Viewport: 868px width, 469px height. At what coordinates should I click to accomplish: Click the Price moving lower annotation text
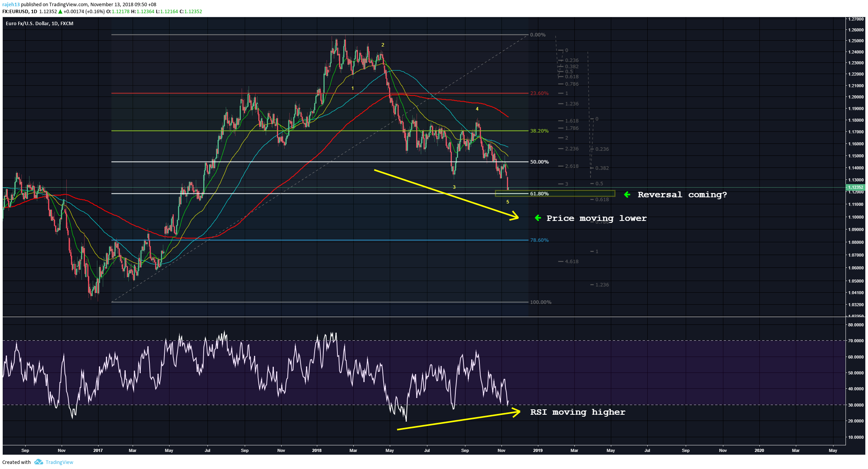pos(597,218)
